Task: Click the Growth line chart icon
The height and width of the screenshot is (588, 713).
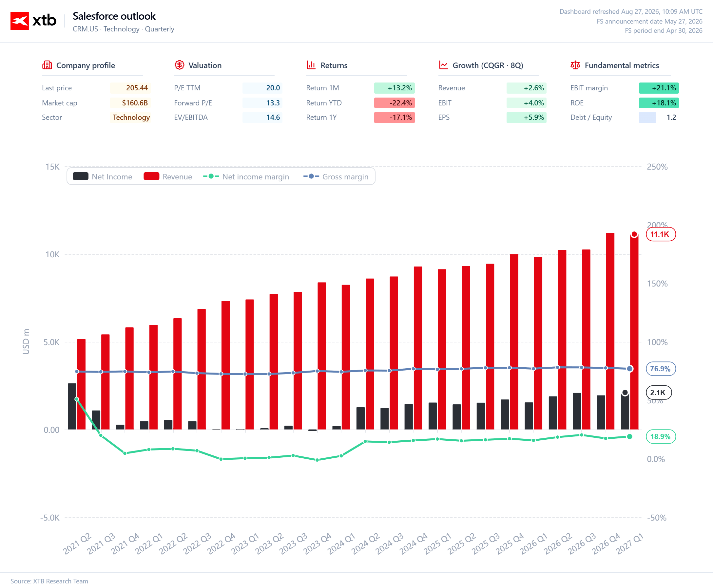Action: pyautogui.click(x=443, y=65)
